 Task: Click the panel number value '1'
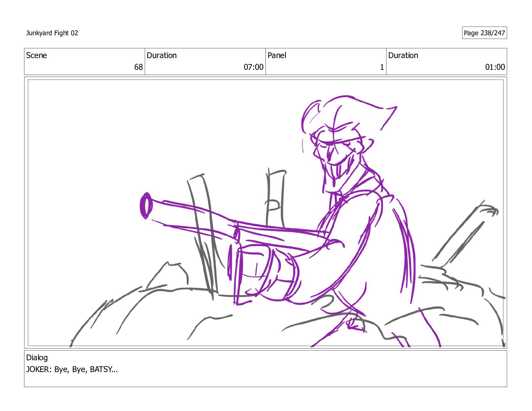[x=382, y=67]
